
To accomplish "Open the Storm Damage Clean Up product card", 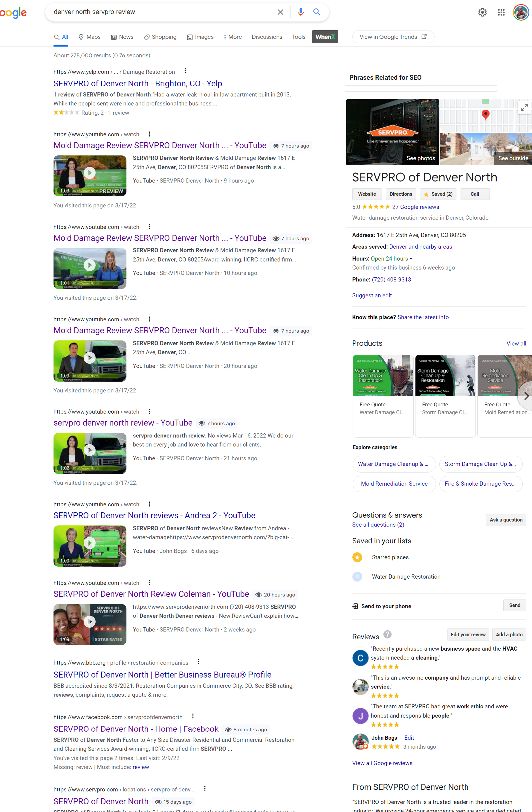I will tap(445, 396).
